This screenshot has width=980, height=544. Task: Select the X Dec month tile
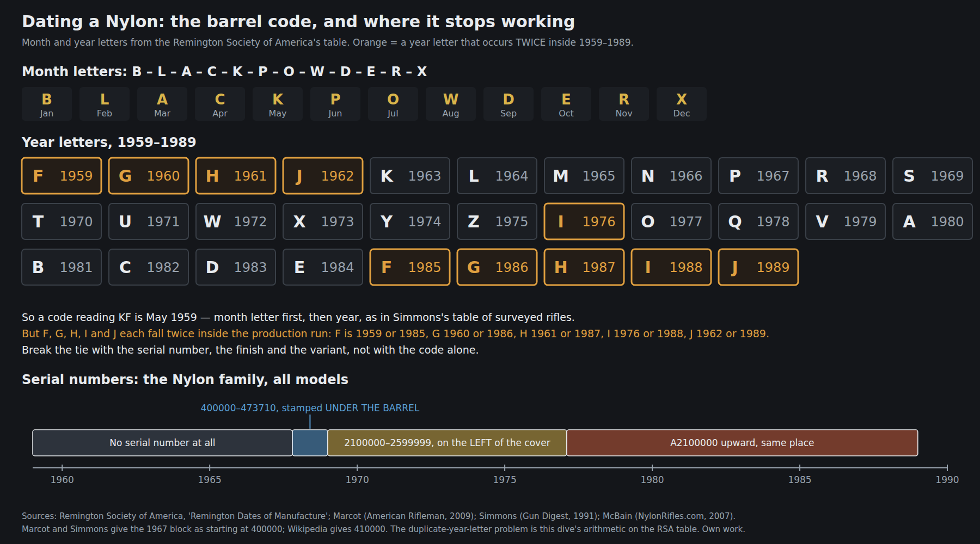pos(682,104)
